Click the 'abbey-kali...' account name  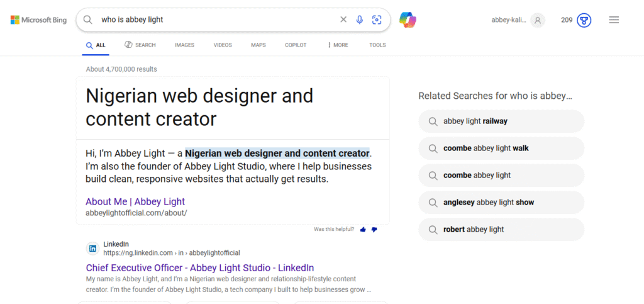click(508, 20)
